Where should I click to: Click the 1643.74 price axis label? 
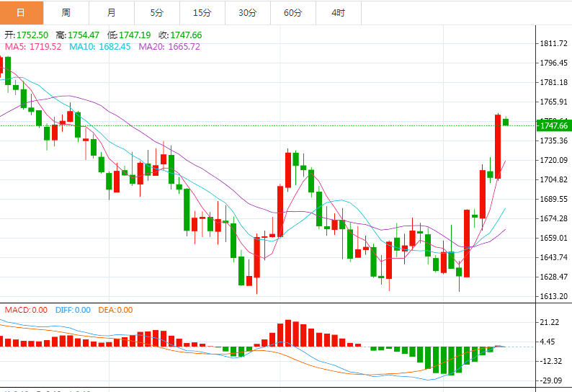pos(554,257)
